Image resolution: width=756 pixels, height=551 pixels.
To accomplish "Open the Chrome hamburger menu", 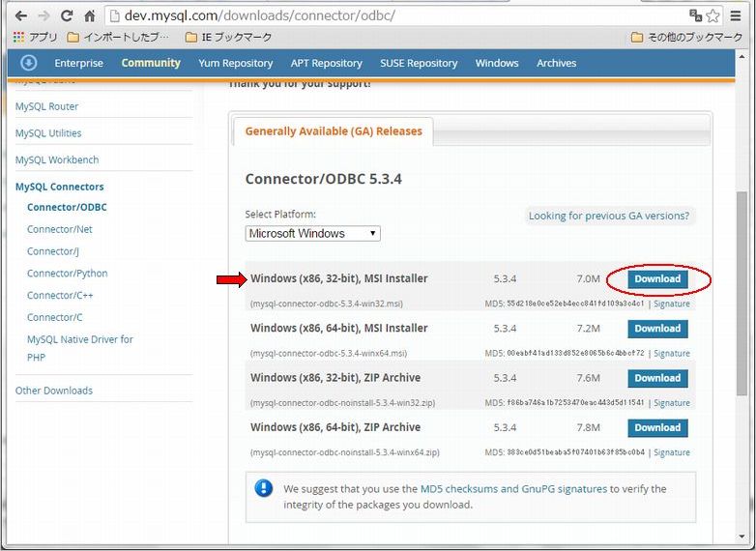I will 736,15.
